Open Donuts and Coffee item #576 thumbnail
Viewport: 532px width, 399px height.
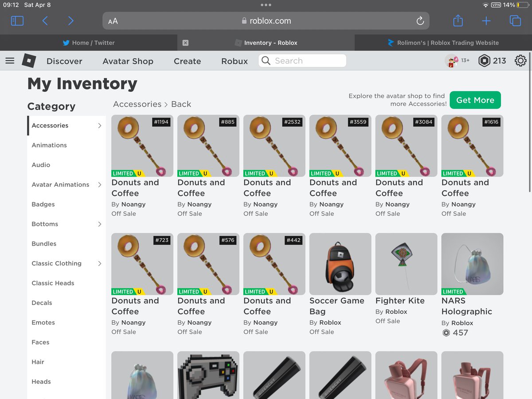click(x=208, y=264)
